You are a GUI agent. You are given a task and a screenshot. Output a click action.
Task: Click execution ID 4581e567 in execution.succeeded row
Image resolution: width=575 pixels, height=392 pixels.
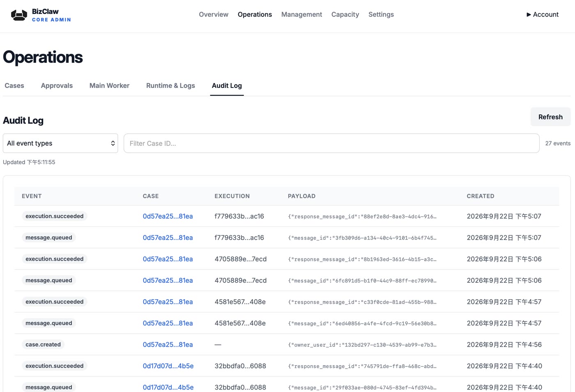click(240, 302)
